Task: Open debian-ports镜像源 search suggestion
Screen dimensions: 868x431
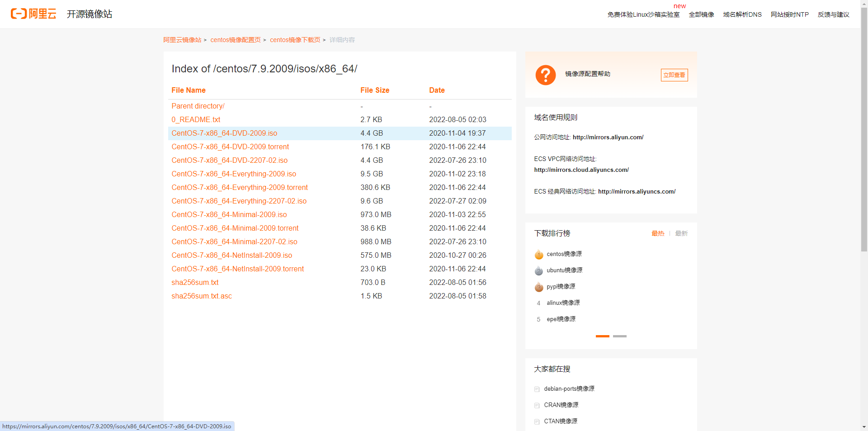Action: pyautogui.click(x=569, y=389)
